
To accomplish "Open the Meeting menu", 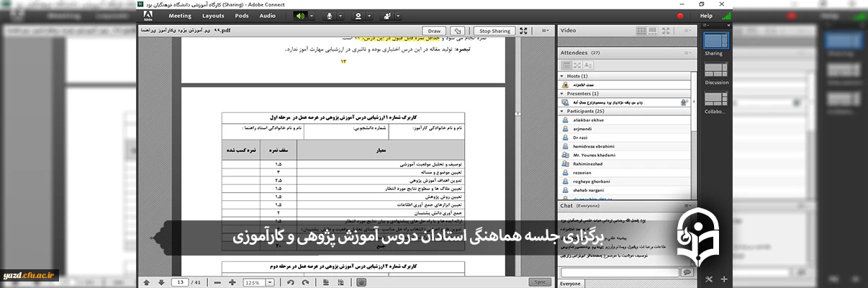I will click(180, 15).
